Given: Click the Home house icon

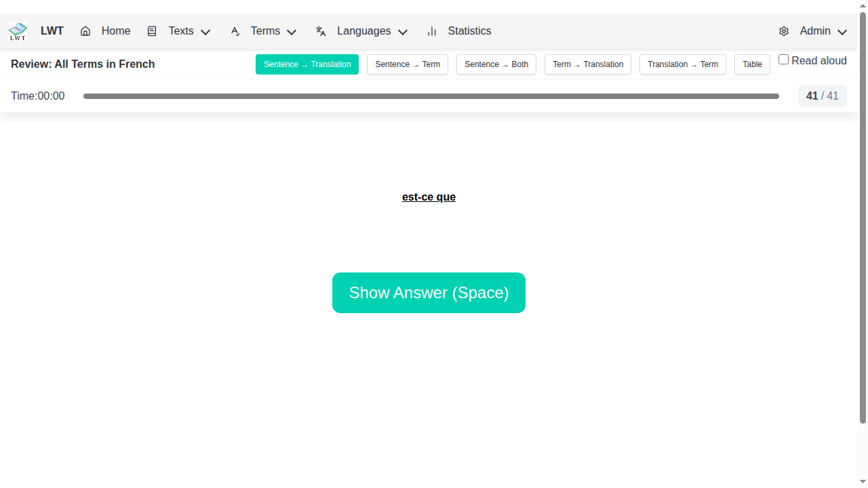Looking at the screenshot, I should coord(85,31).
